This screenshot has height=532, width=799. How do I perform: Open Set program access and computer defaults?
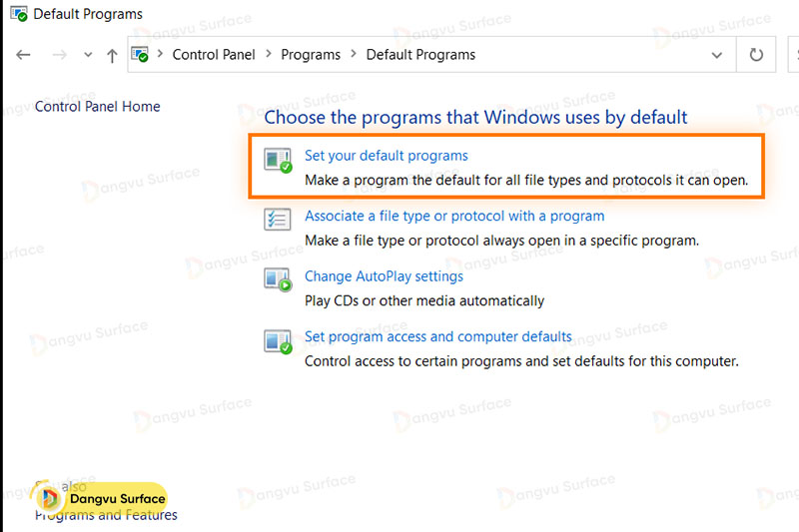pos(437,336)
